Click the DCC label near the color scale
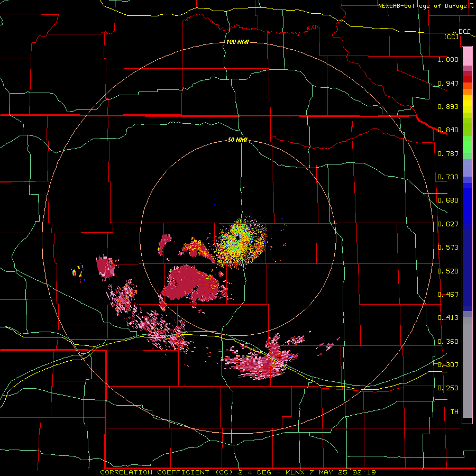The width and height of the screenshot is (476, 476). pyautogui.click(x=464, y=31)
